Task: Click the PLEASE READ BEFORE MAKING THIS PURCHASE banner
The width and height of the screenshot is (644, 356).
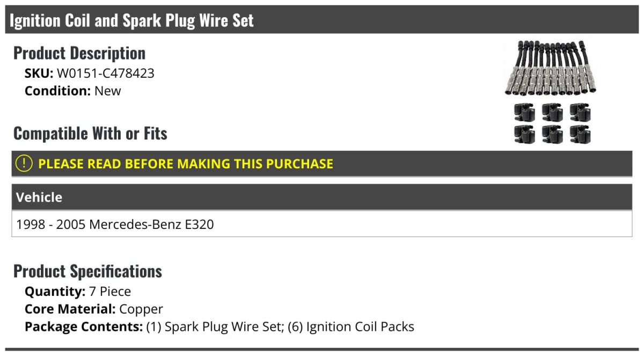Action: [322, 164]
